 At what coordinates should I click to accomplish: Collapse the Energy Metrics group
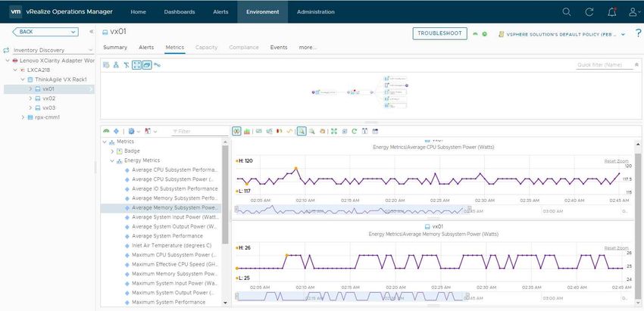tap(111, 160)
